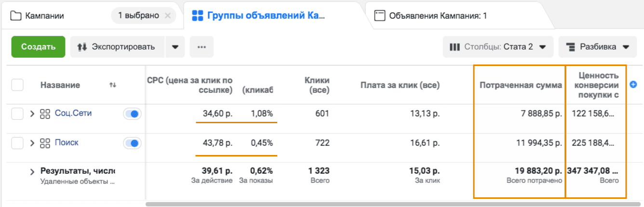The height and width of the screenshot is (207, 644).
Task: Click the folder icon on the Кампании tab
Action: [x=16, y=16]
